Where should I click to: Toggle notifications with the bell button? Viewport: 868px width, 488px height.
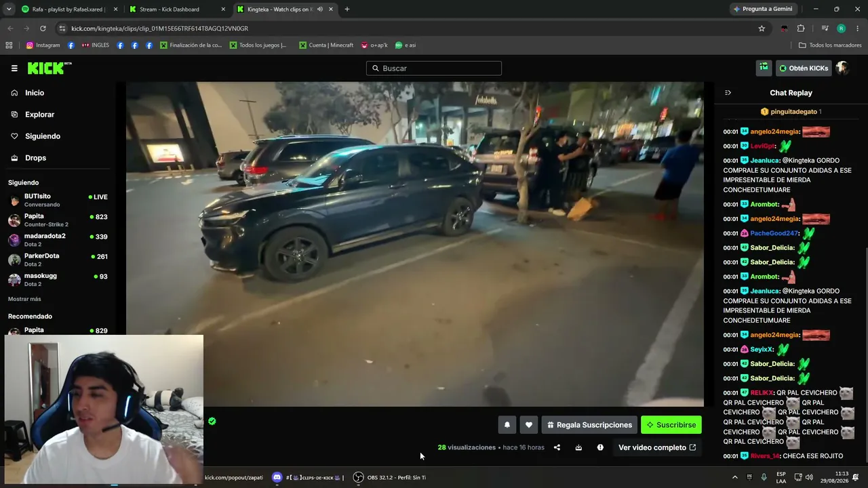[x=507, y=425]
